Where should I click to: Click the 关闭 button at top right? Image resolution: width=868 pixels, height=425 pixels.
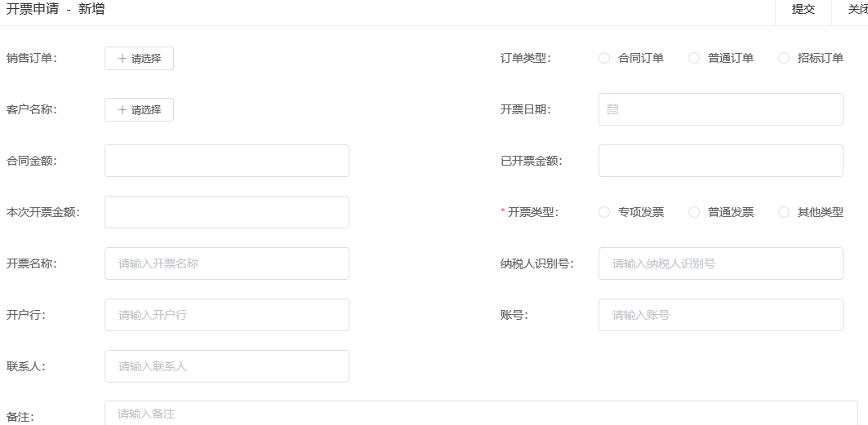856,10
